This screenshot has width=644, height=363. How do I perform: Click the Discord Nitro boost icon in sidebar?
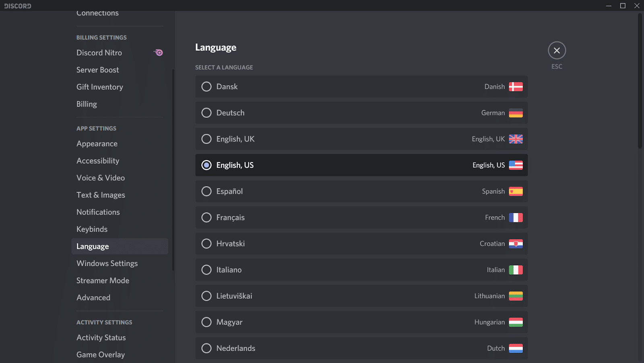tap(158, 52)
